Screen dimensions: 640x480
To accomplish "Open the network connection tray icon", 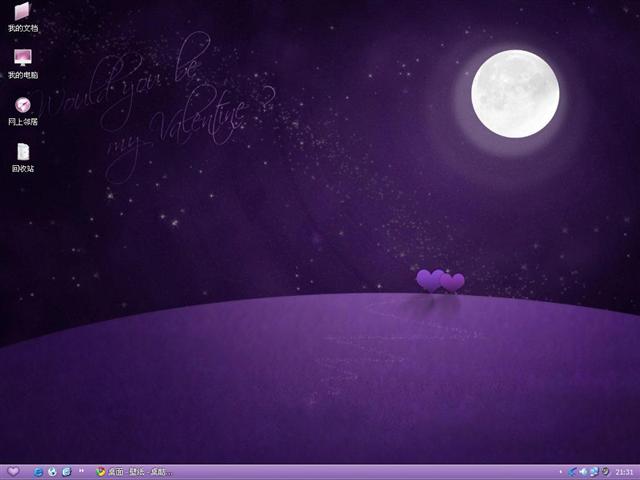I will 594,472.
